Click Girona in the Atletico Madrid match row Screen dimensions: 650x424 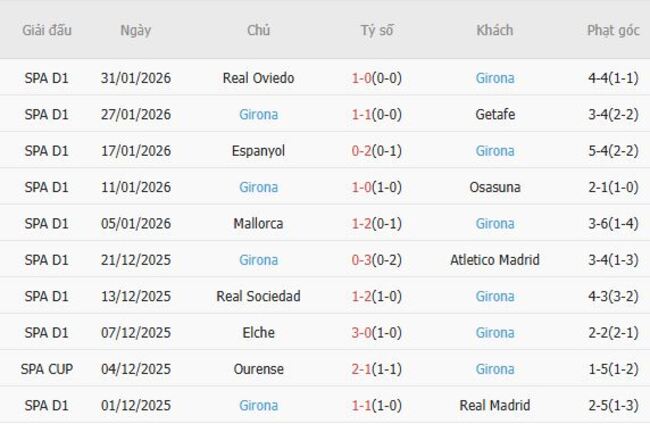258,260
